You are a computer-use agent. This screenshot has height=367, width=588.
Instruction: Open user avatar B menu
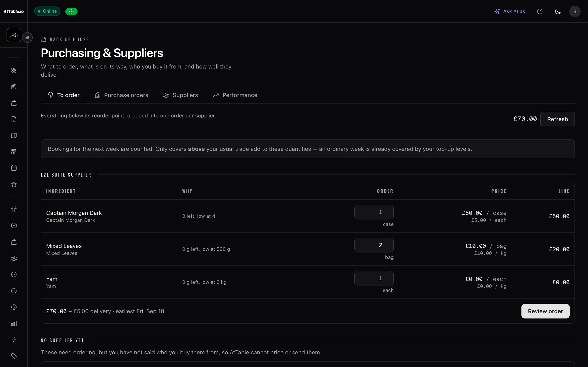575,11
